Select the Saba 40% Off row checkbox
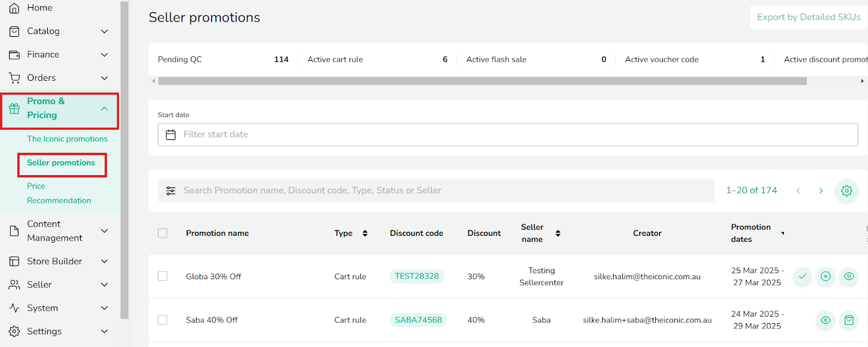This screenshot has height=347, width=868. point(163,320)
